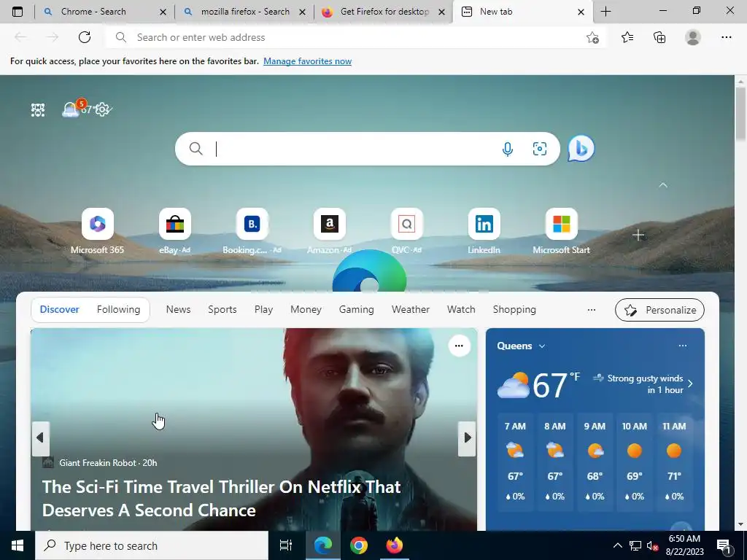Open the Weather category

point(411,309)
